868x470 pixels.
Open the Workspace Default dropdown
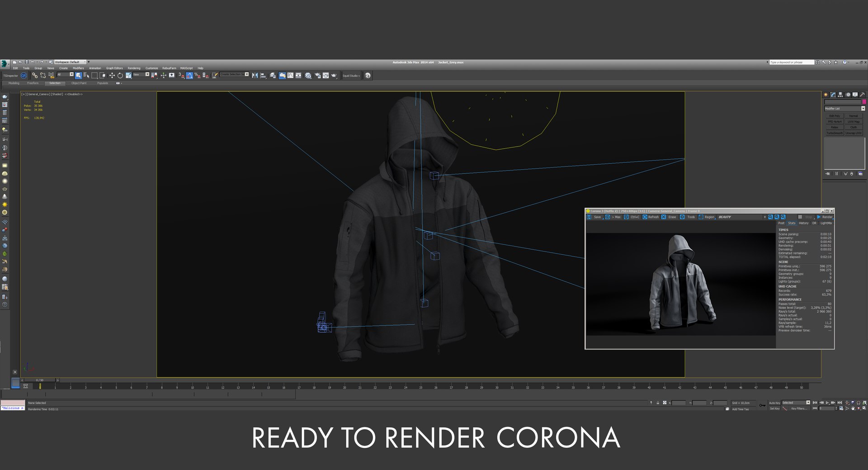click(70, 62)
